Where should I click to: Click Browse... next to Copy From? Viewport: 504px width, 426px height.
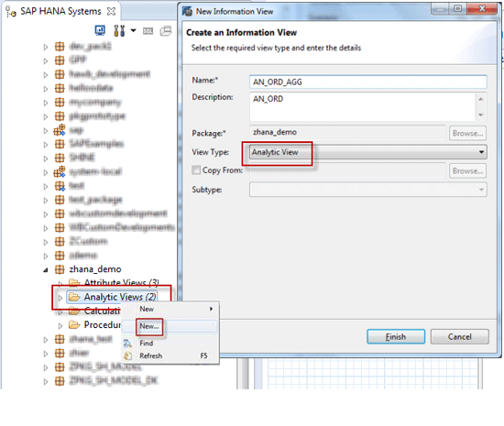pyautogui.click(x=467, y=170)
